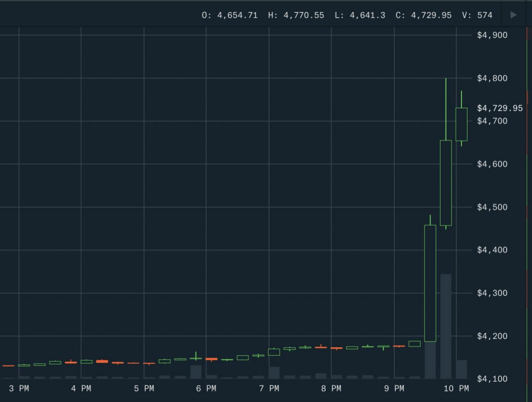
Task: Click the High value 4,770.55 in header
Action: click(x=303, y=15)
